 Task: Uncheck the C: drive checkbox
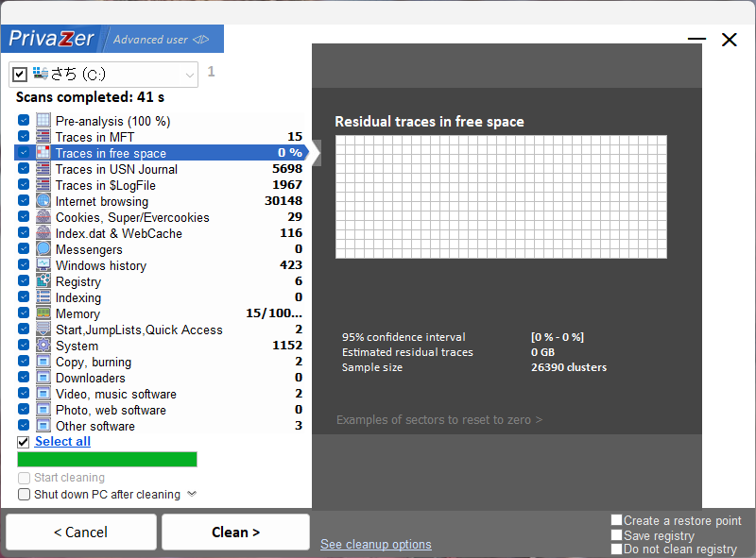click(19, 75)
